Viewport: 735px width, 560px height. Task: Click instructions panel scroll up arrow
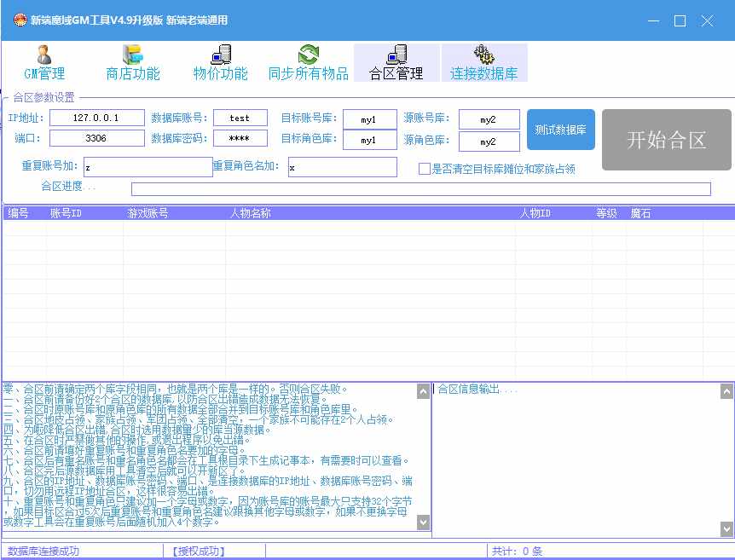pyautogui.click(x=423, y=392)
